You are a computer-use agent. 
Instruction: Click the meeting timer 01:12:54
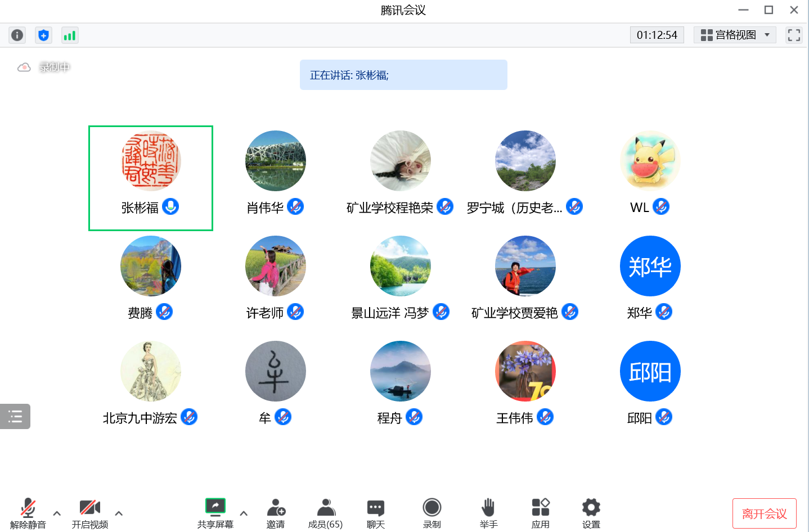click(x=657, y=35)
